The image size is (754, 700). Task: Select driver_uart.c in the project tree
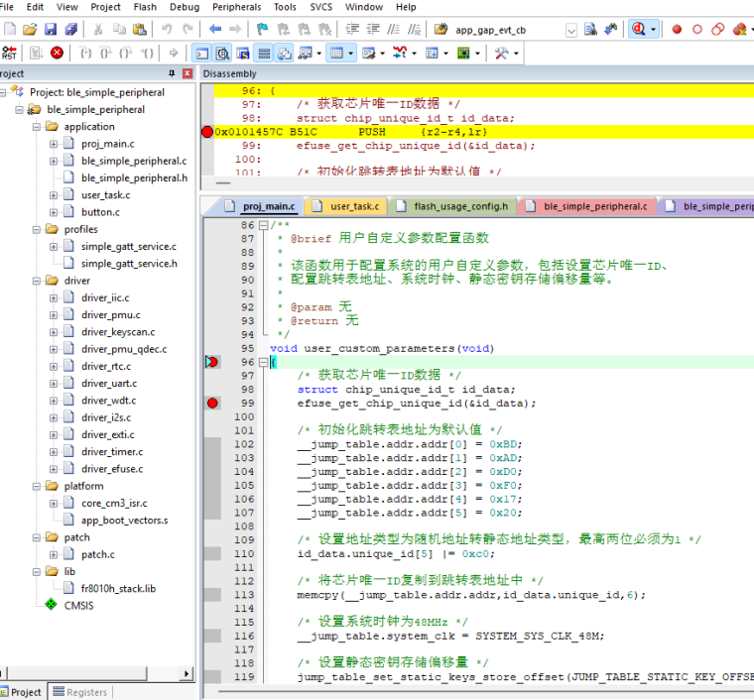(108, 384)
